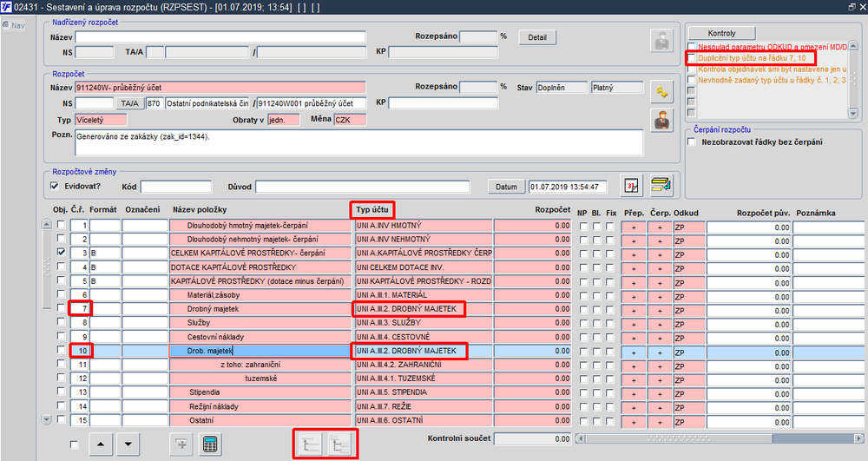Click the horizontal scrollbar under the table
This screenshot has height=461, width=868.
(720, 438)
